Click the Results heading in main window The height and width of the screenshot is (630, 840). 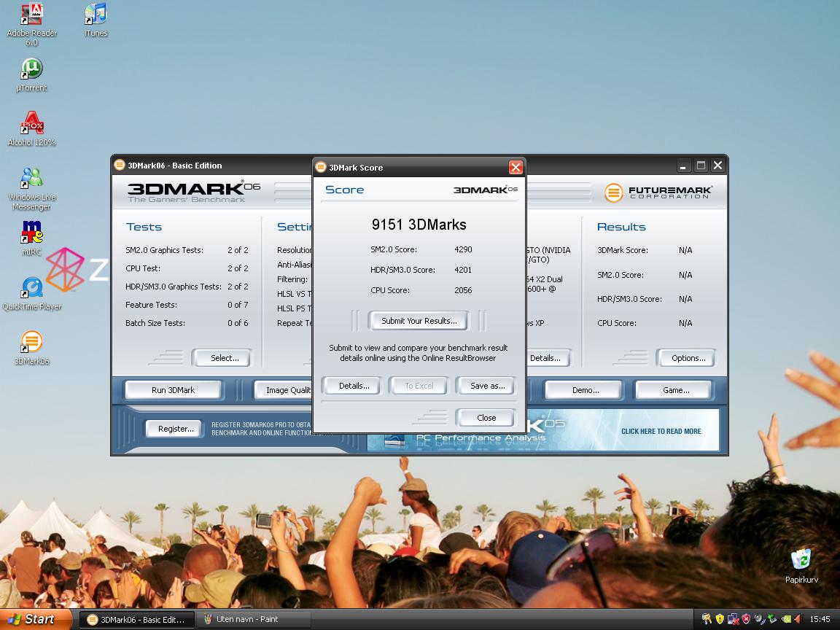(621, 227)
